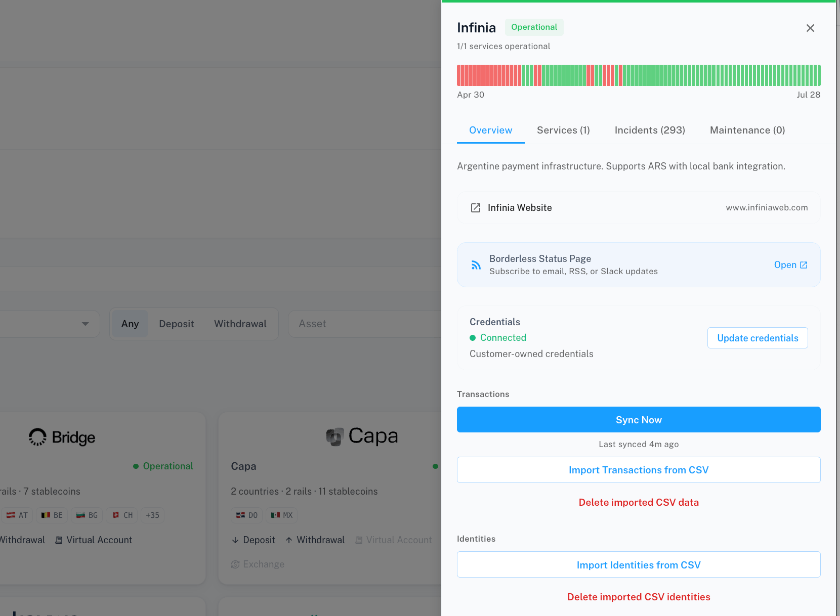This screenshot has height=616, width=840.
Task: Click the green Connected status dot
Action: click(x=473, y=338)
